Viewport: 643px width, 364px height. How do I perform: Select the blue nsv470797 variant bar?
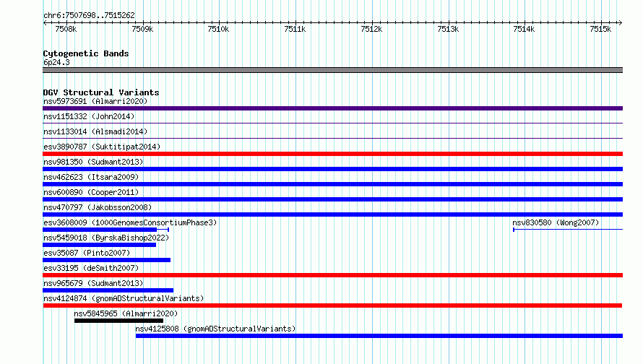332,214
